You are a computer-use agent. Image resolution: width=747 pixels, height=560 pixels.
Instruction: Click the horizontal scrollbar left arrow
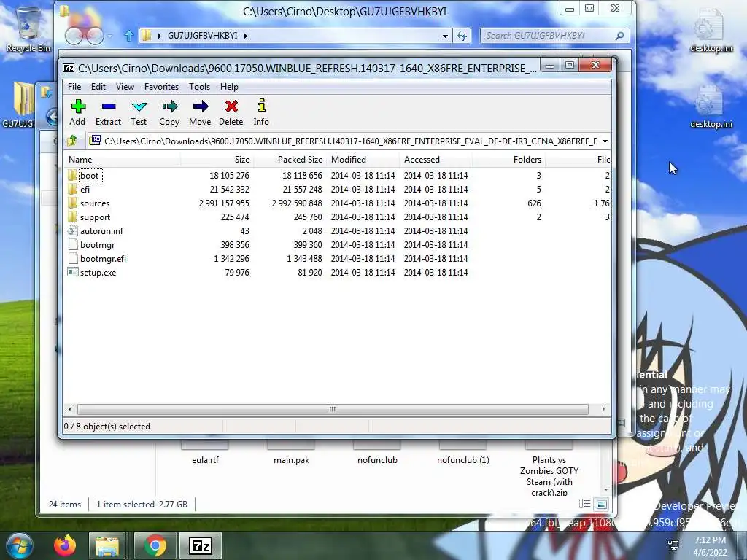71,409
